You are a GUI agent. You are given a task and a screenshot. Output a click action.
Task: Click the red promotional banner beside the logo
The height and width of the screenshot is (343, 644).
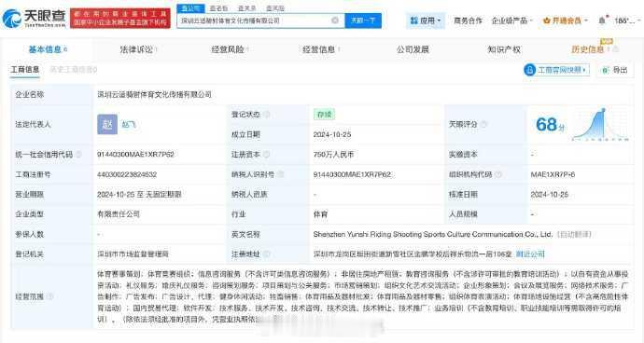(x=119, y=19)
